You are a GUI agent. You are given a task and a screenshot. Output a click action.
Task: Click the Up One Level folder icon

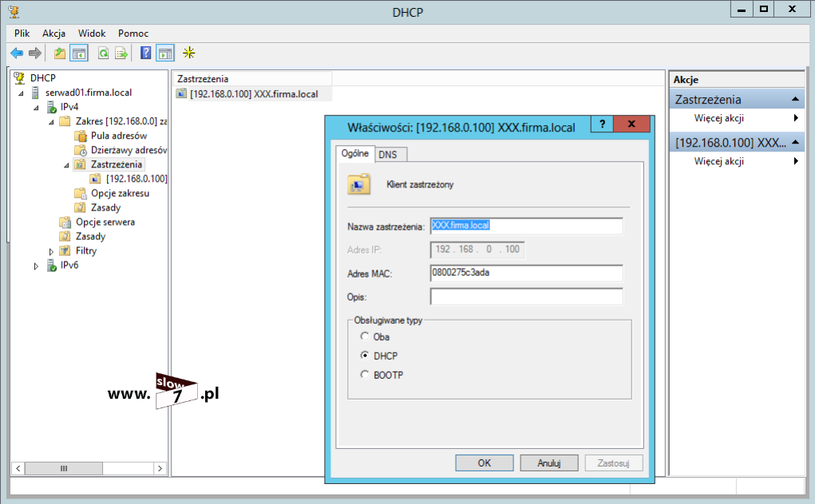coord(60,53)
